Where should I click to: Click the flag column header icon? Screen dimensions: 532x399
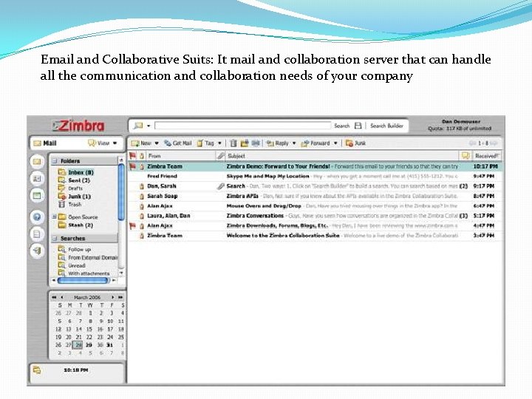[x=133, y=156]
